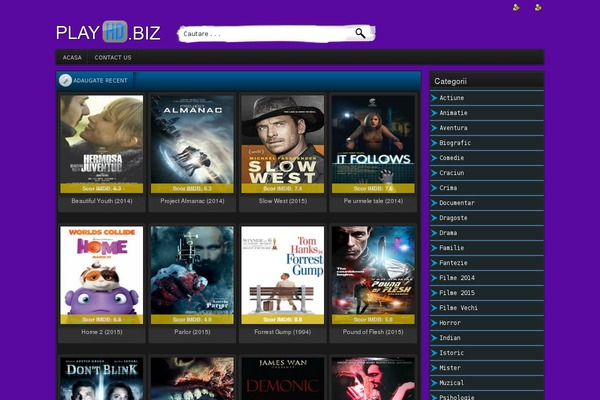Viewport: 600px width, 400px height.
Task: Open the Fantezie category
Action: click(487, 263)
